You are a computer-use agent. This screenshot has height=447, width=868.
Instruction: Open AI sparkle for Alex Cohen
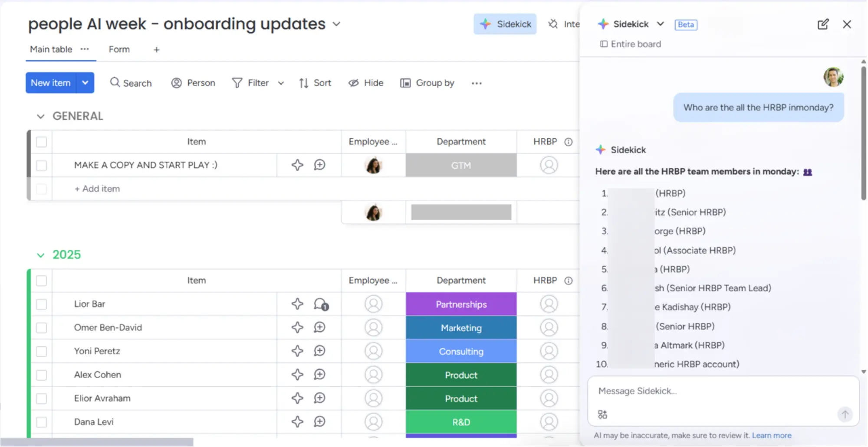click(297, 375)
